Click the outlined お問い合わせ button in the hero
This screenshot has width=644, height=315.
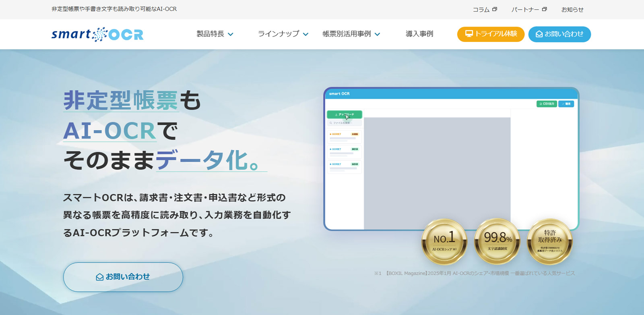123,277
